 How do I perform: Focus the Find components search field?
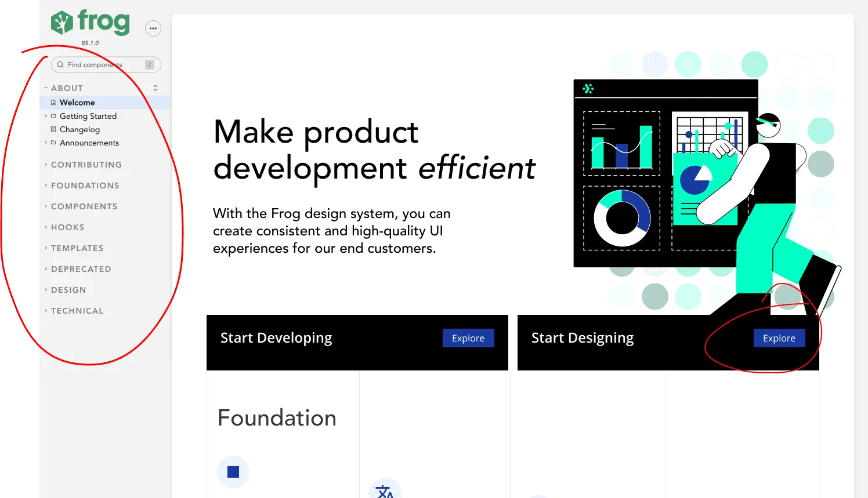[106, 64]
